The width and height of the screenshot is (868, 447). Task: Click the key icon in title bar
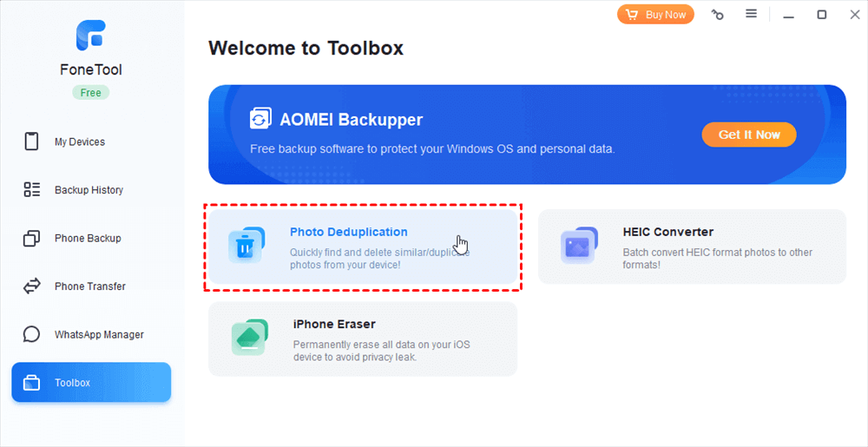[x=717, y=15]
